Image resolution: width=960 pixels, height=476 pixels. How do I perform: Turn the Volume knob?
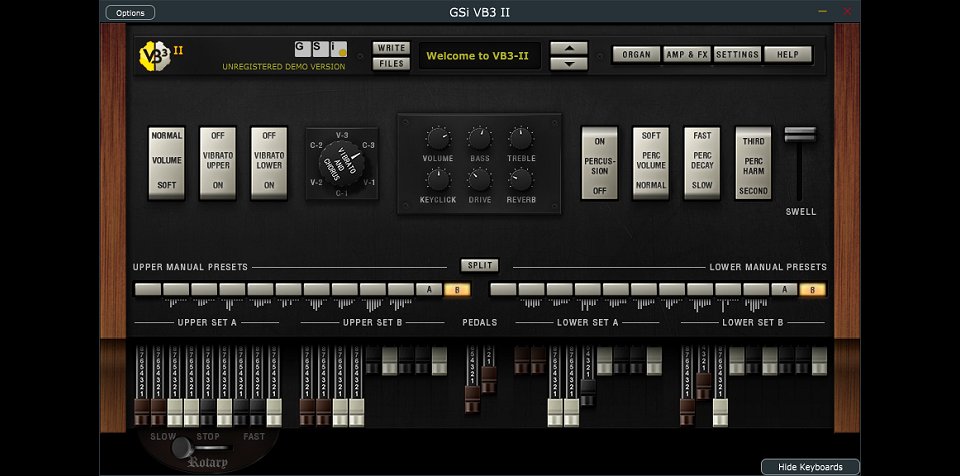(438, 139)
